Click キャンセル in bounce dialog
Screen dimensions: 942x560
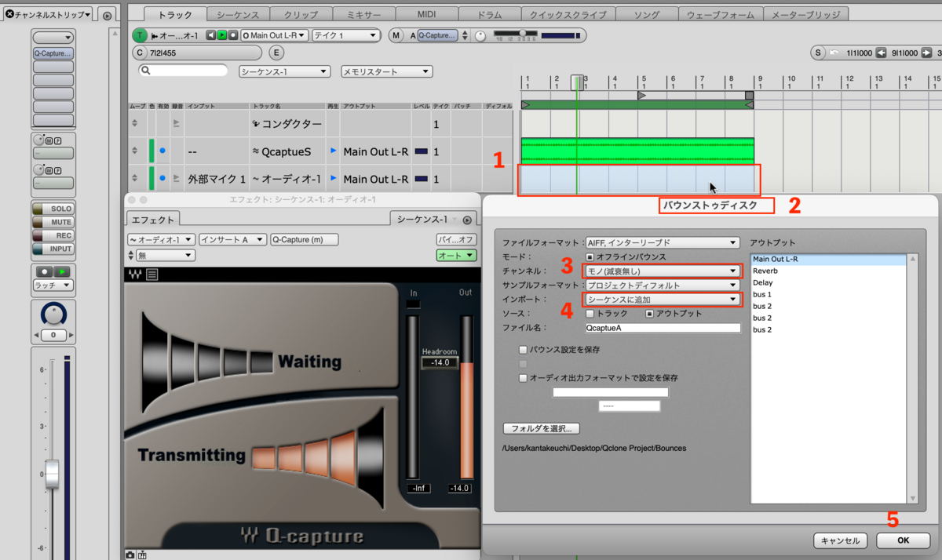pos(842,540)
